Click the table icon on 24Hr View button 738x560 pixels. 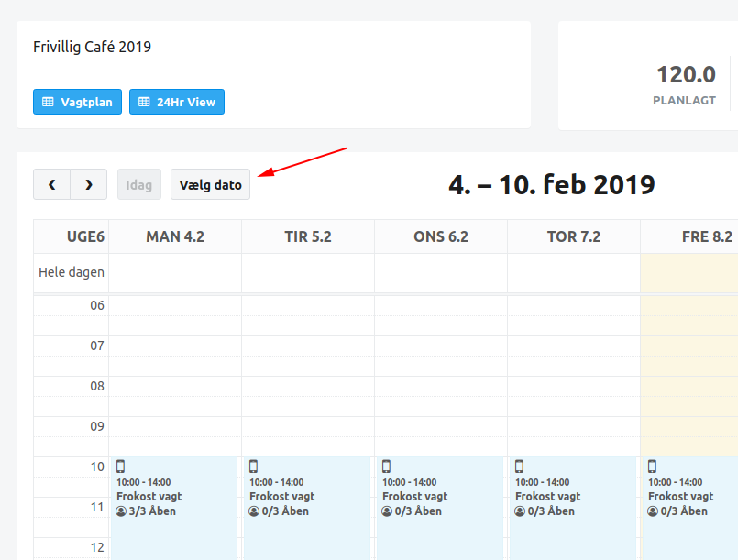tap(144, 103)
